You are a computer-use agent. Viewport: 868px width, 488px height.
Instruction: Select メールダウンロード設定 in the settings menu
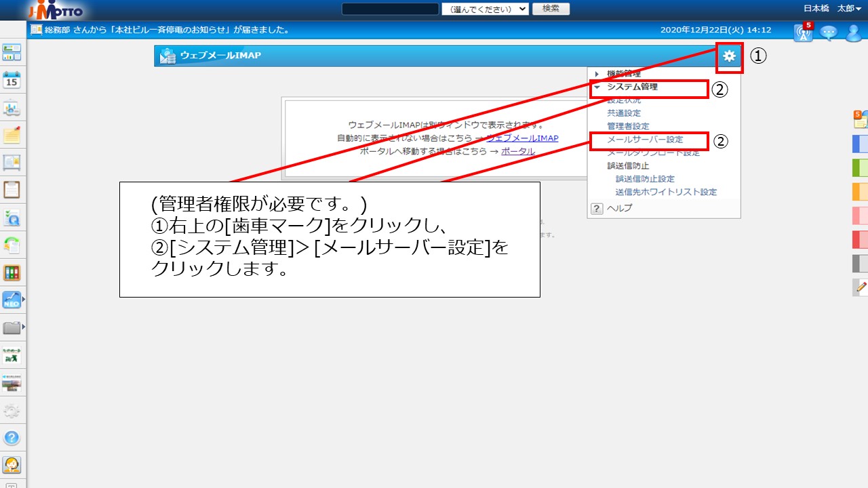pyautogui.click(x=654, y=152)
